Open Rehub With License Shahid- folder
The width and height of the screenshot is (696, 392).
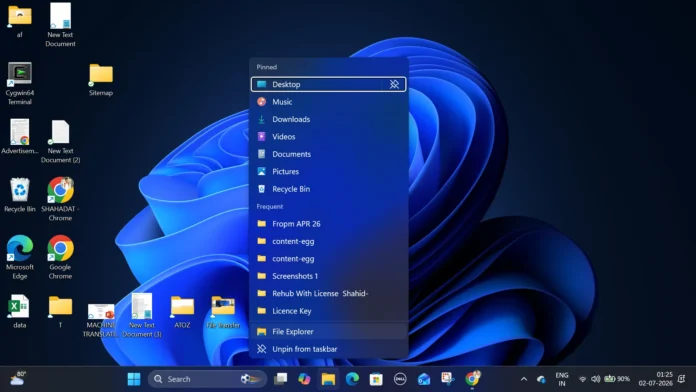pyautogui.click(x=328, y=293)
